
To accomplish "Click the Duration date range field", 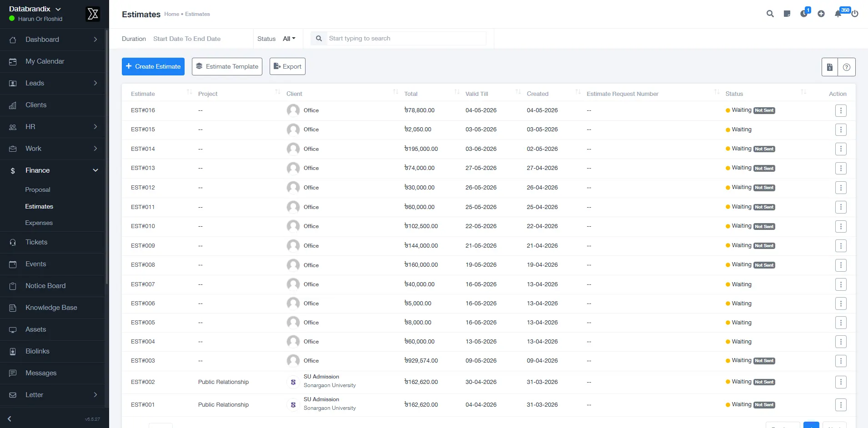I will 187,39.
